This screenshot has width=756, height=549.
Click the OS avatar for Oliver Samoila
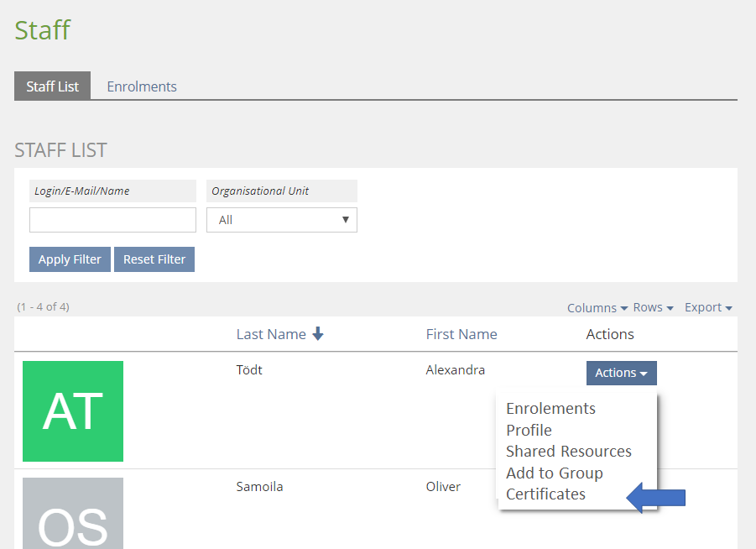click(x=73, y=512)
